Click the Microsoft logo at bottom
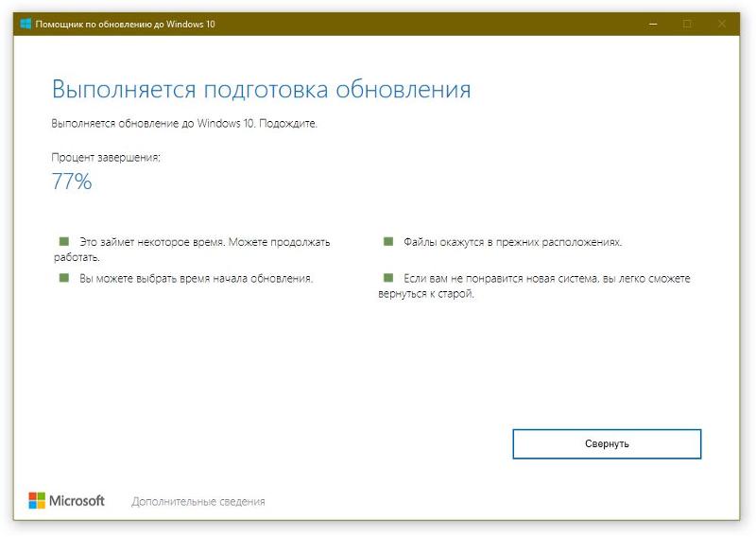Screen dimensions: 756x537 (66, 501)
